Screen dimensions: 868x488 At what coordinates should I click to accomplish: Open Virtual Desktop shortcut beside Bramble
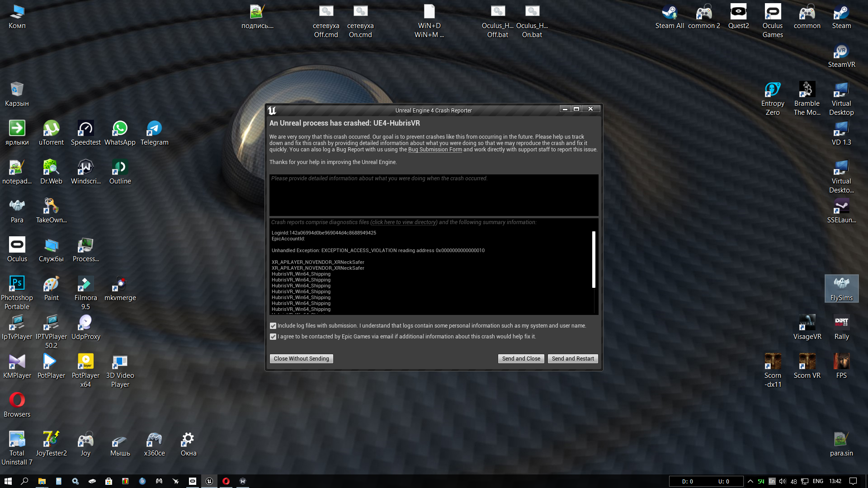(x=841, y=99)
